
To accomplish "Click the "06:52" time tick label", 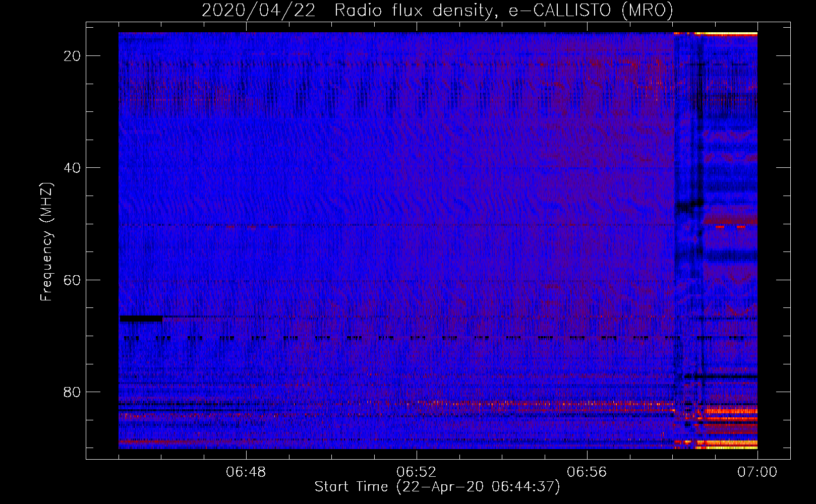I will click(x=417, y=472).
